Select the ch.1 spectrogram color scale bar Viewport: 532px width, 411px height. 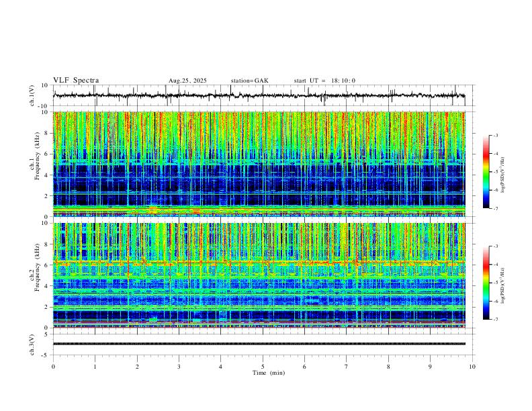486,172
